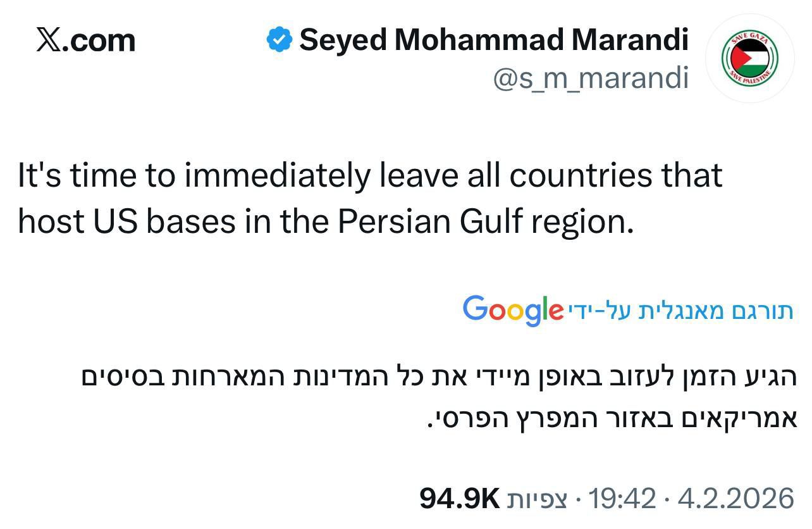Click the 4.2.2026 post date

pyautogui.click(x=735, y=499)
